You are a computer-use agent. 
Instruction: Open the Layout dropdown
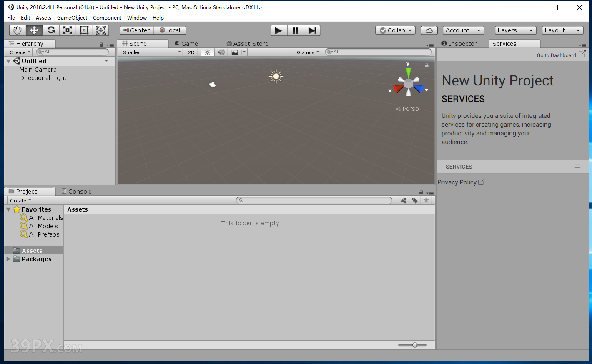pos(563,30)
